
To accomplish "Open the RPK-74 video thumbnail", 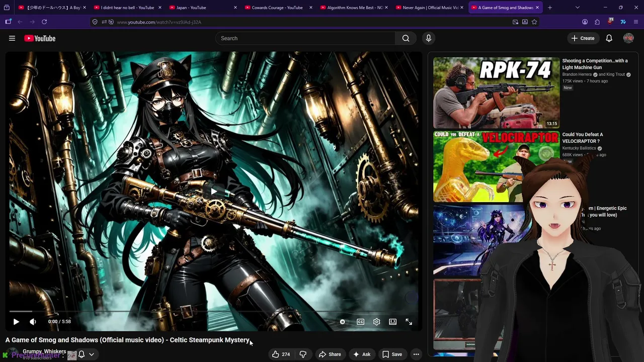I will click(496, 93).
